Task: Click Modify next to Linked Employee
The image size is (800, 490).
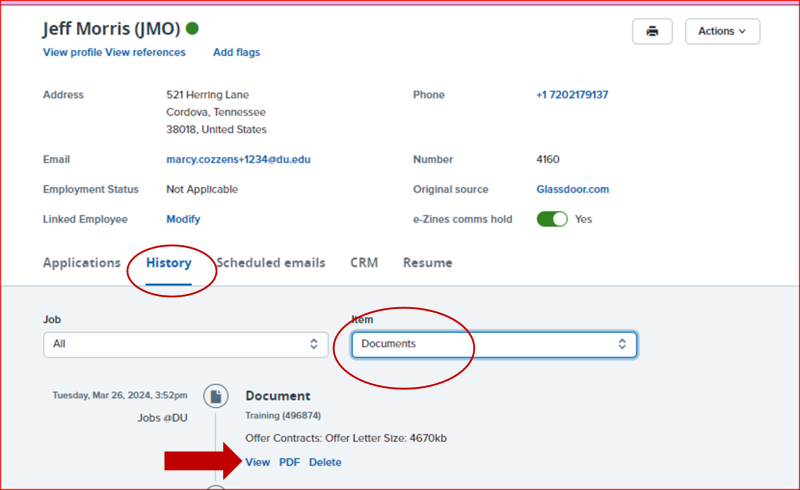Action: (x=183, y=219)
